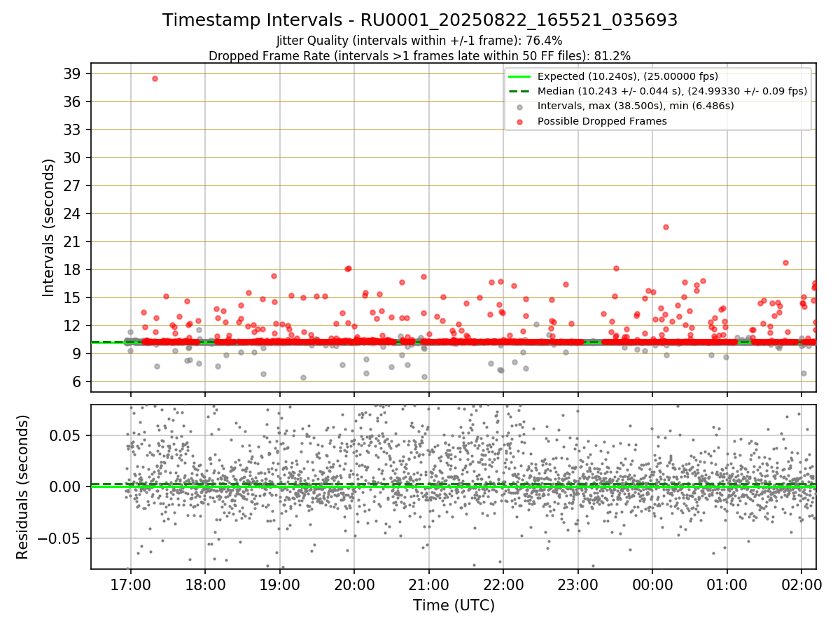Click the 'Dropped Frame Rate' 81.2% subtitle line
The height and width of the screenshot is (630, 840).
420,55
